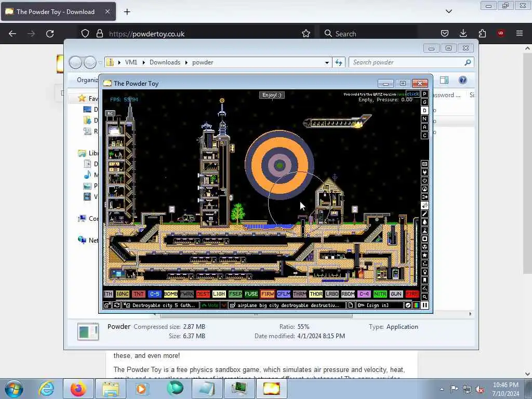Screen dimensions: 532x399
Task: Toggle the rainbow decoration color button
Action: click(x=416, y=305)
